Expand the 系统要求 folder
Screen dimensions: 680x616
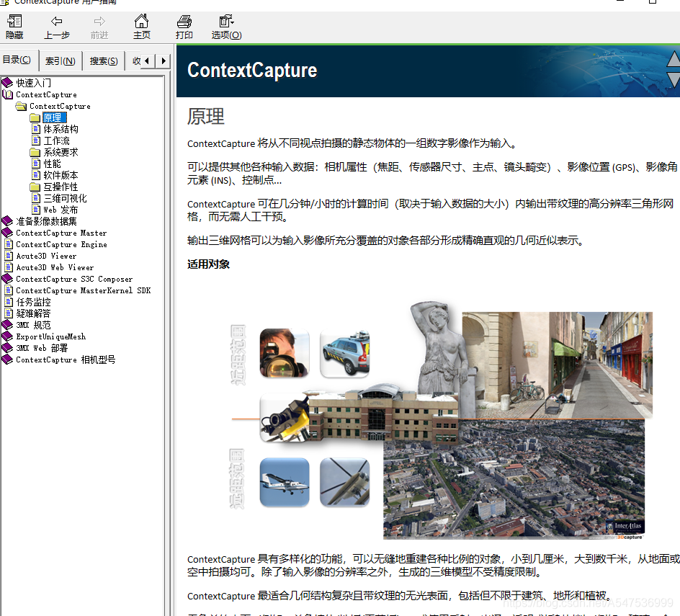click(35, 152)
